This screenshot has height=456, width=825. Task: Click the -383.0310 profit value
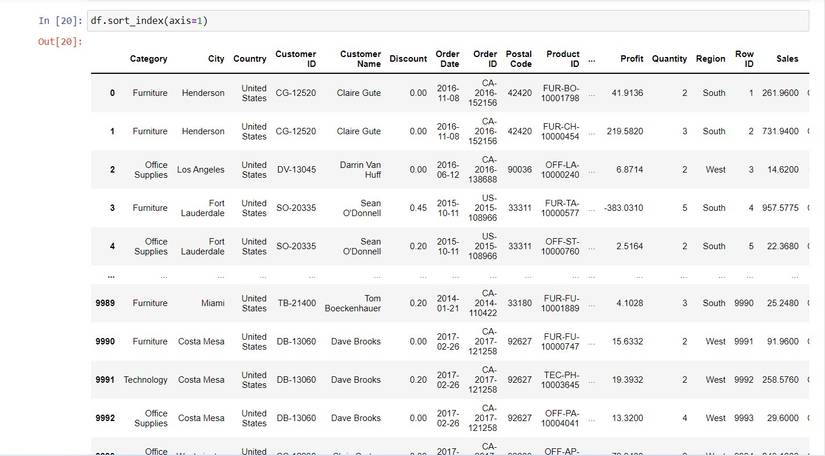623,208
